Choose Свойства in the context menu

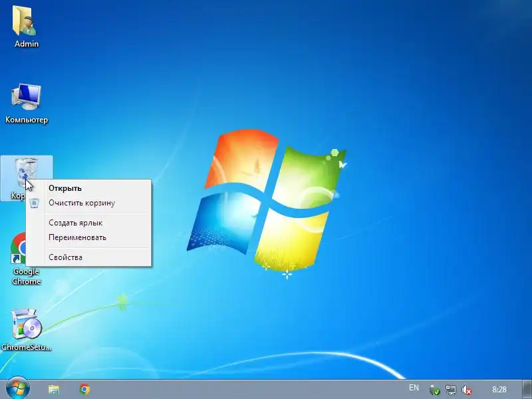[88, 257]
